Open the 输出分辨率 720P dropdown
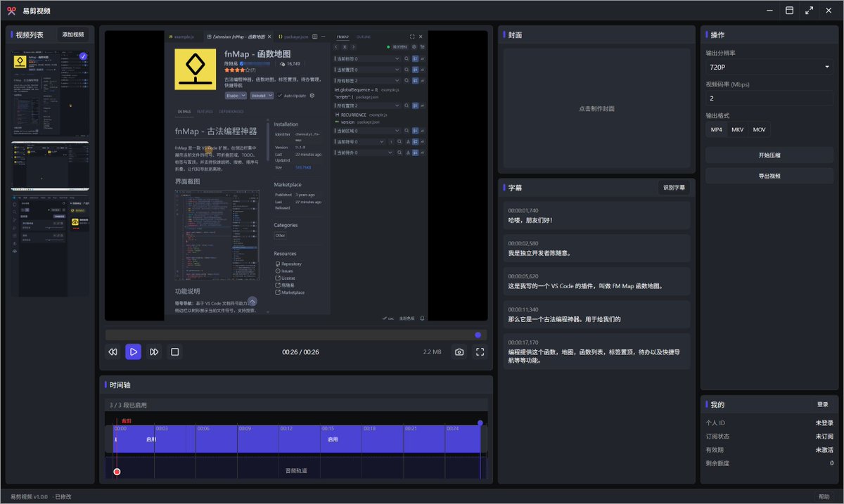This screenshot has height=504, width=844. point(769,67)
